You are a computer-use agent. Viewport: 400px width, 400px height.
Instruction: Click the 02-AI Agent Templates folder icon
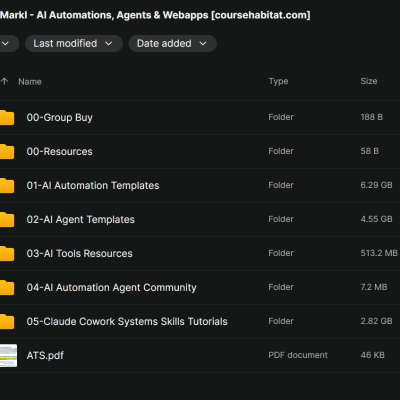[7, 220]
